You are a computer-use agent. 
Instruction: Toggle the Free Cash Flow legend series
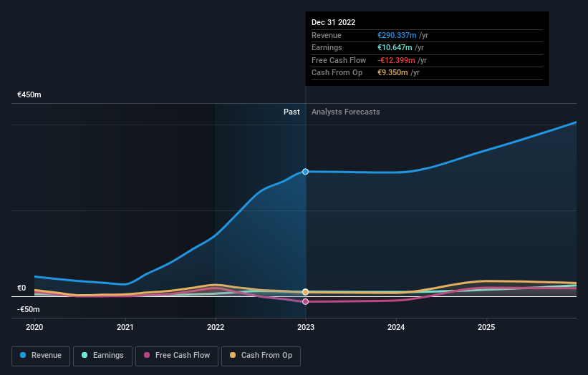tap(177, 356)
